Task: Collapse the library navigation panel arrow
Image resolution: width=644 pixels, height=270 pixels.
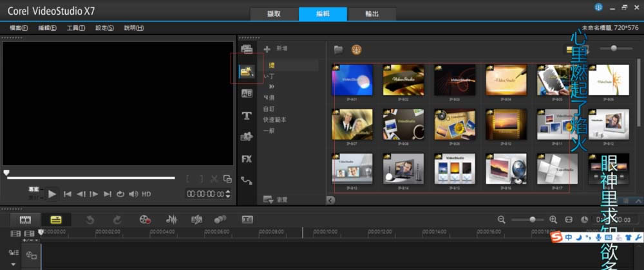Action: click(x=330, y=201)
